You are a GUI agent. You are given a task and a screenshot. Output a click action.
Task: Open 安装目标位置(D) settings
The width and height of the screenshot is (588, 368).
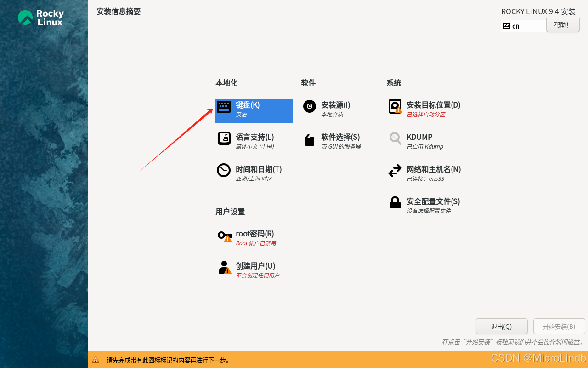point(434,105)
